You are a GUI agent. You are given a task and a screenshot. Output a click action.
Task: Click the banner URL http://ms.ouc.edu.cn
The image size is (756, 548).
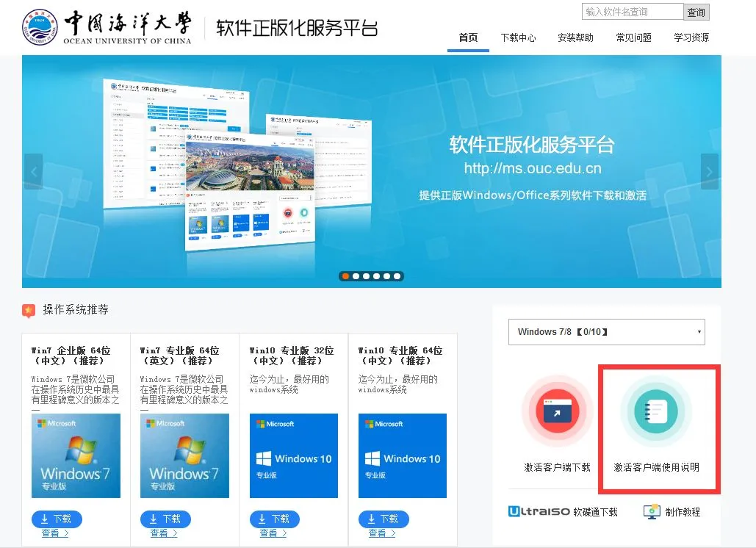533,169
